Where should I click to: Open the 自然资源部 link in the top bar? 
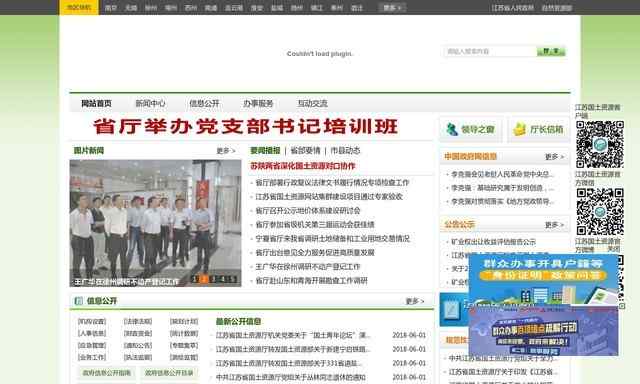557,8
